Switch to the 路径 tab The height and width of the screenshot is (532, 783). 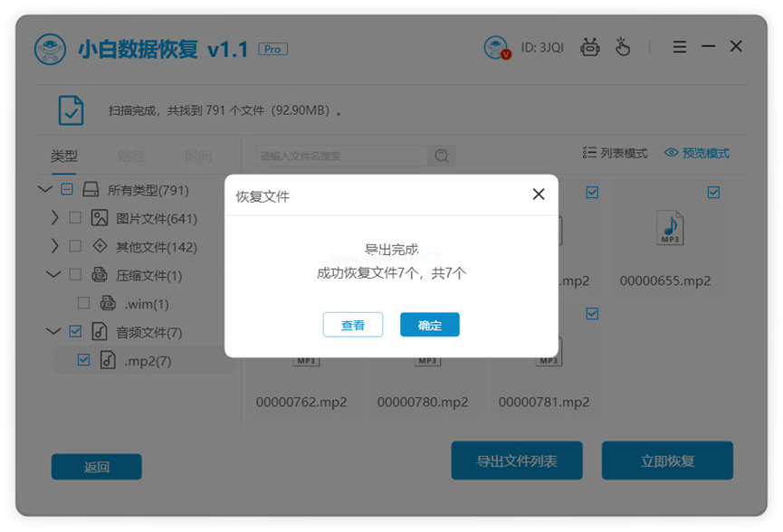click(x=130, y=156)
